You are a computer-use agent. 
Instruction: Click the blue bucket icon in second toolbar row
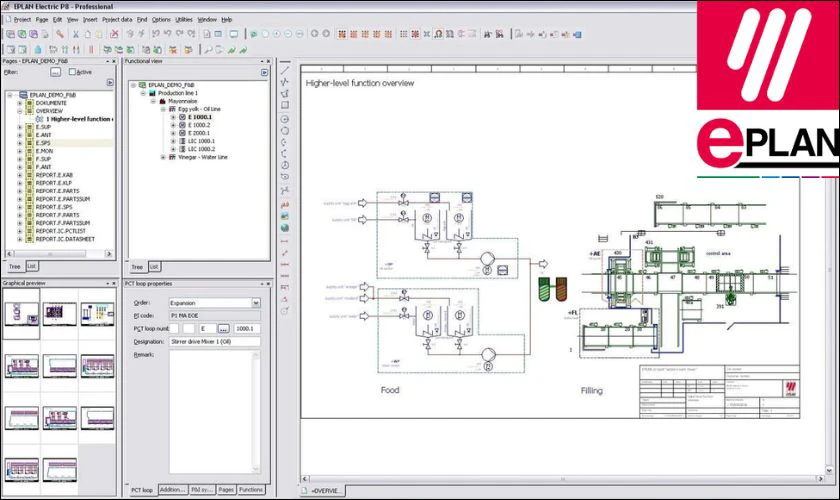click(38, 50)
